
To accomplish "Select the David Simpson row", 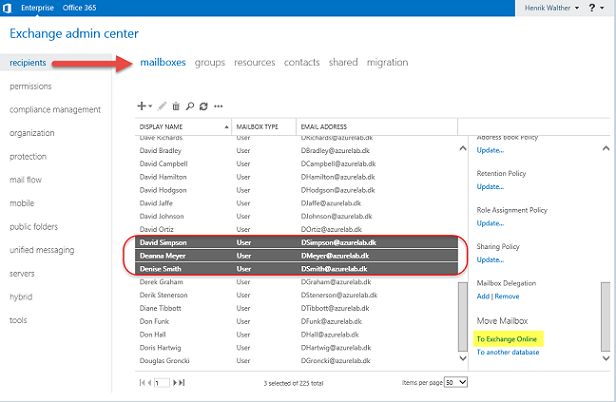I will [297, 242].
